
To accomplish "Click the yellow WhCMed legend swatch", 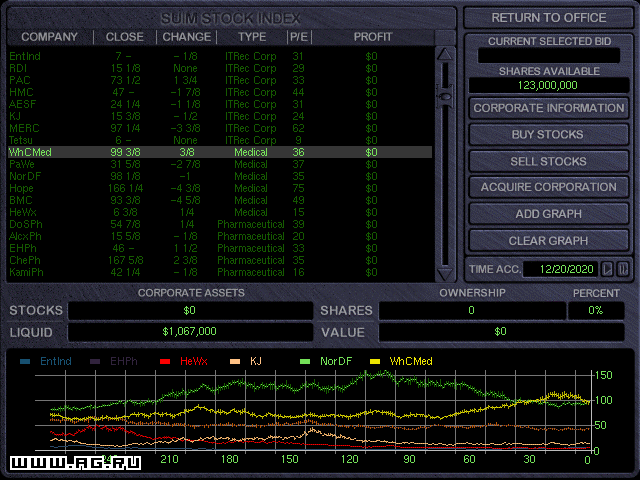I will tap(376, 360).
